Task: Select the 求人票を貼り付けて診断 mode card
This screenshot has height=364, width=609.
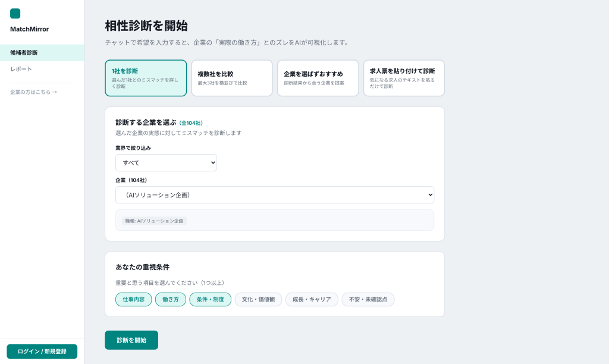Action: pos(404,78)
